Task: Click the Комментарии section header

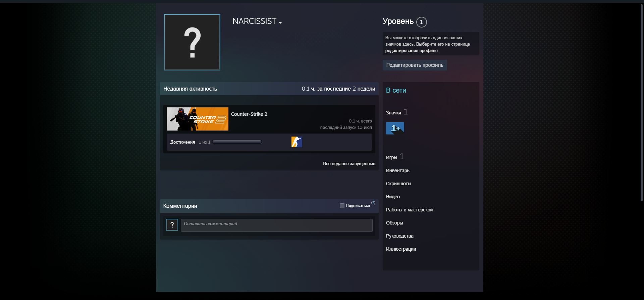Action: [x=180, y=206]
